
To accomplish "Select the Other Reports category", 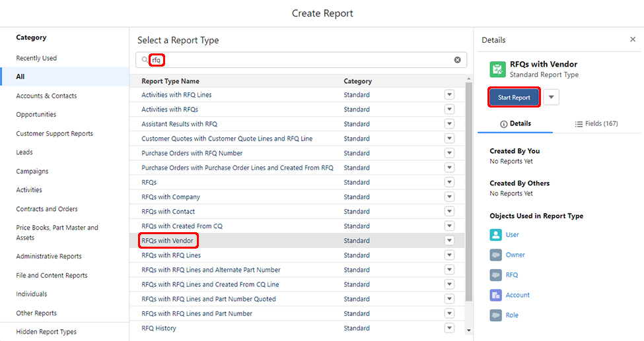I will (x=36, y=313).
